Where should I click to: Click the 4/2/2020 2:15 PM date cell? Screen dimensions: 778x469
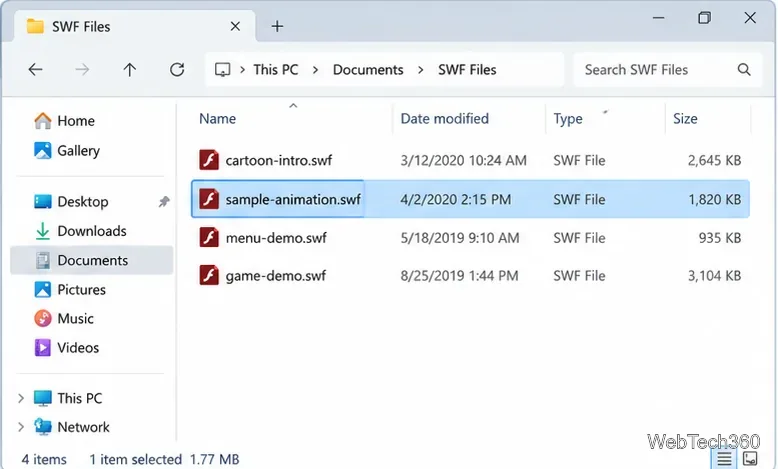pos(455,199)
